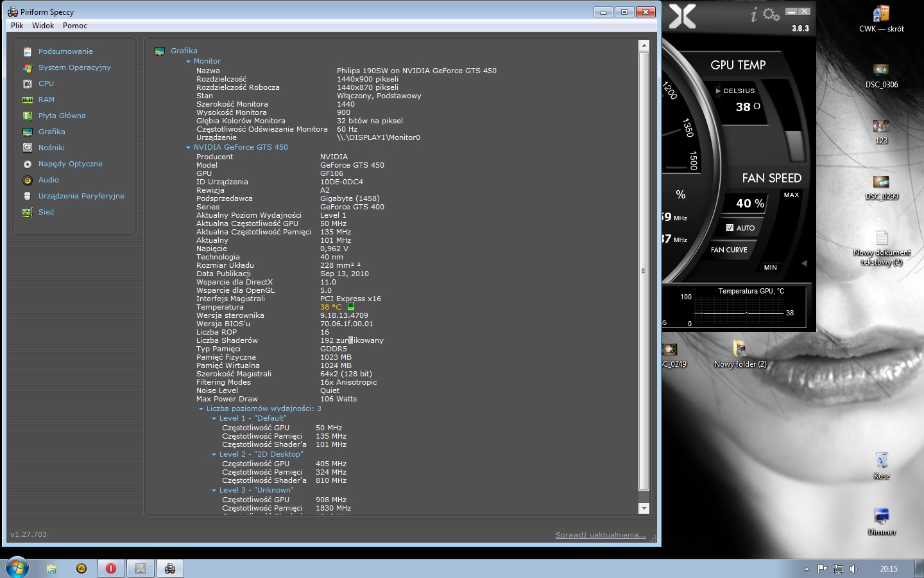Select the Kosz recycle bin icon
924x578 pixels.
click(x=882, y=466)
